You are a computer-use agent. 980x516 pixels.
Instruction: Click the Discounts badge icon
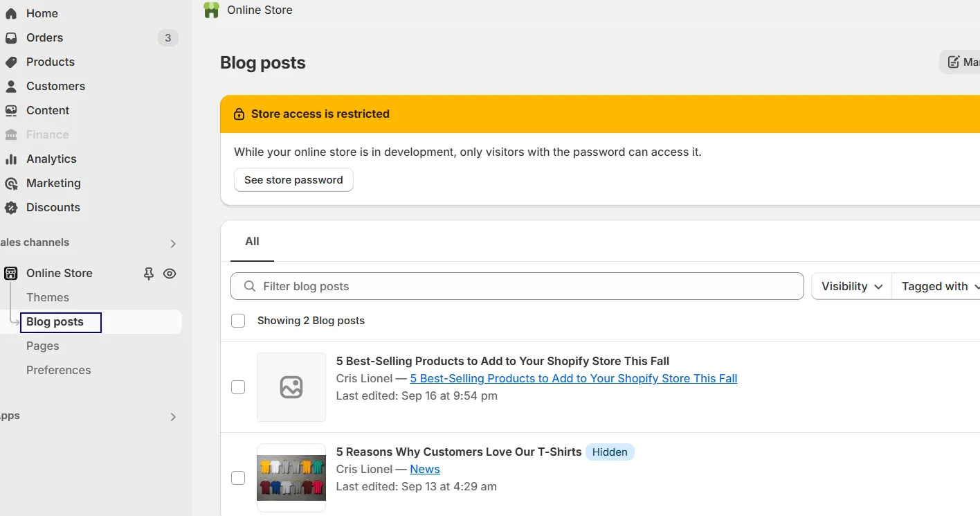(11, 207)
